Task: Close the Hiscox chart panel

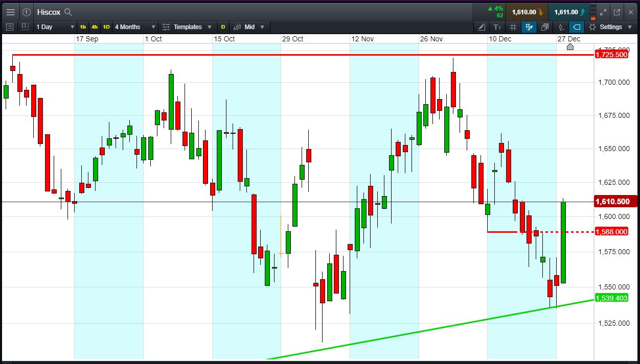Action: [631, 12]
